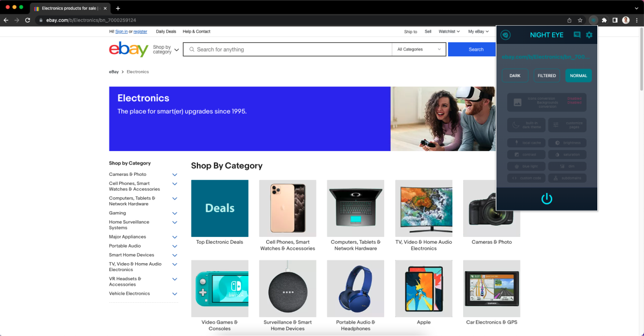Toggle built-in dark theme option
Image resolution: width=644 pixels, height=336 pixels.
pos(526,125)
